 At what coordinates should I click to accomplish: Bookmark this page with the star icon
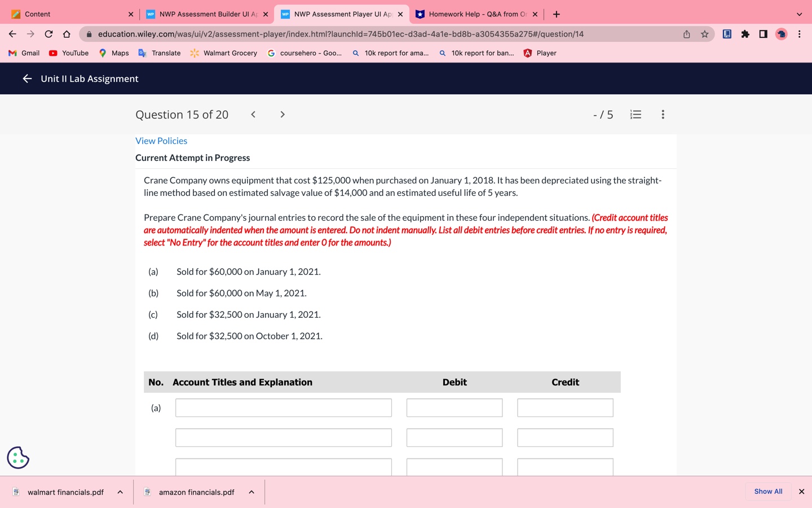coord(704,34)
